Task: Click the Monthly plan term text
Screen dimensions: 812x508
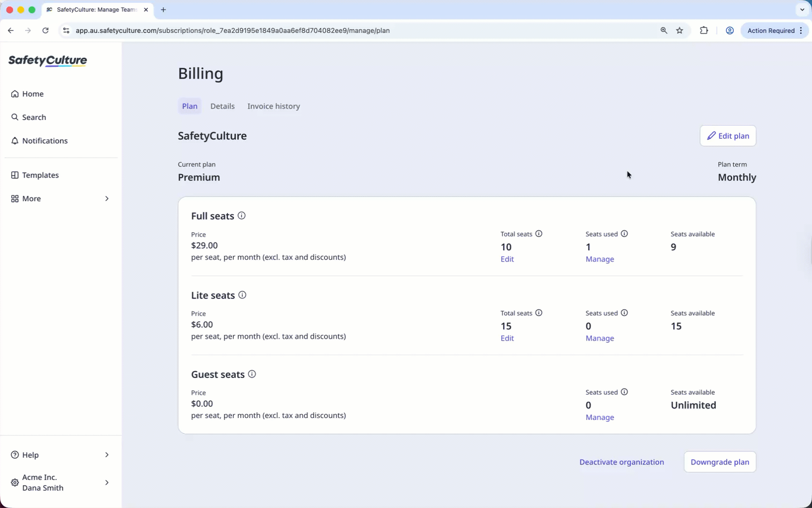Action: (x=737, y=178)
